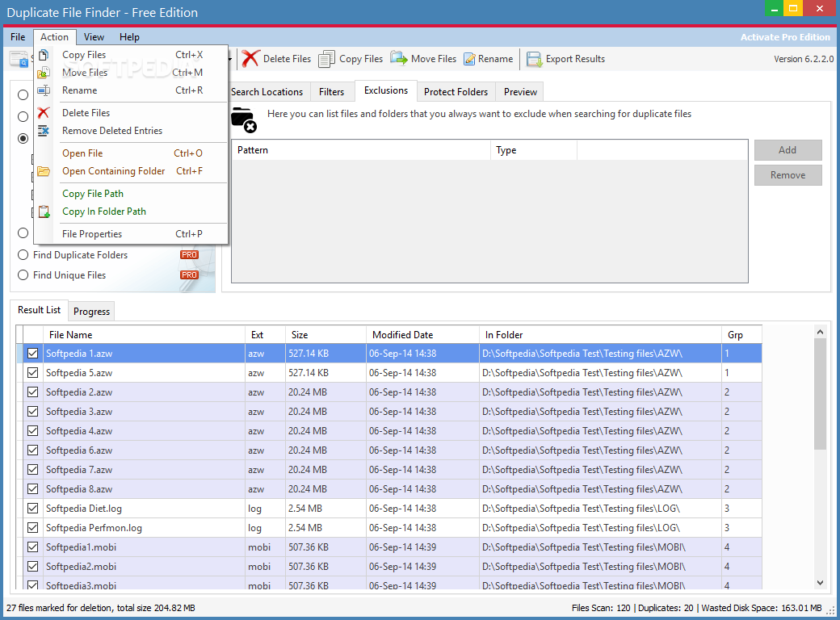Toggle checkbox for Softpedia 8.azw
840x620 pixels.
(x=32, y=489)
